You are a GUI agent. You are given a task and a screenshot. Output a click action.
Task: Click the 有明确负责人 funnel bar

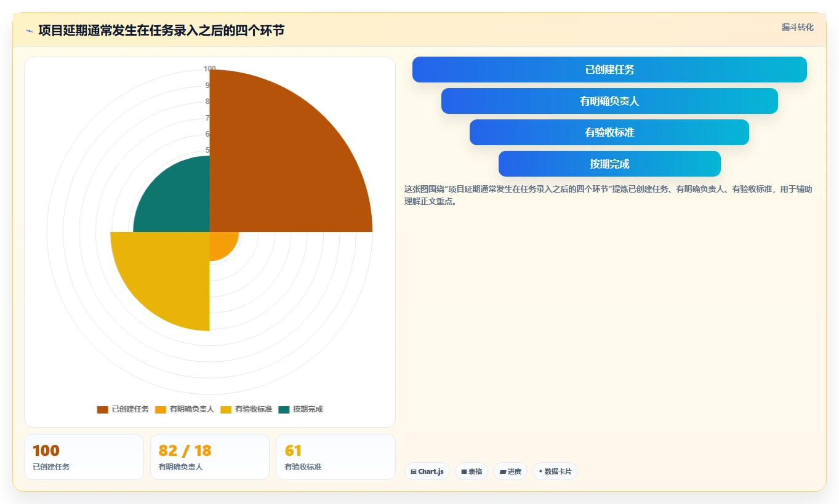[609, 101]
